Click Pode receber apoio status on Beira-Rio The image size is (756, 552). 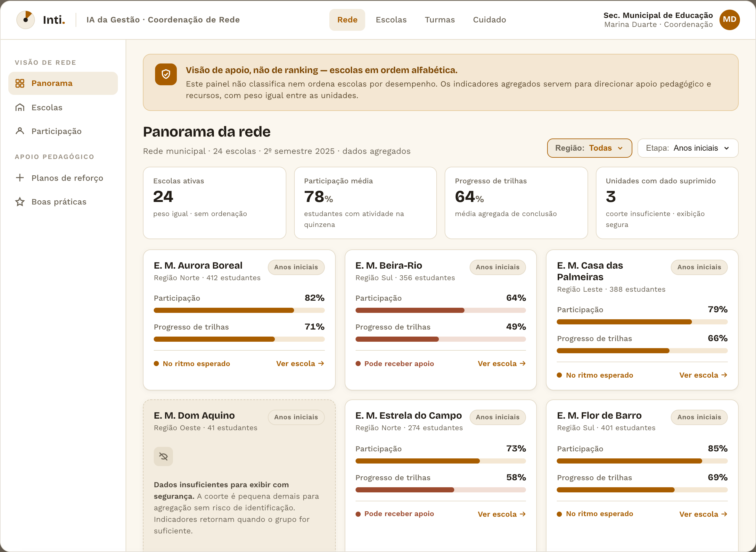pyautogui.click(x=395, y=364)
